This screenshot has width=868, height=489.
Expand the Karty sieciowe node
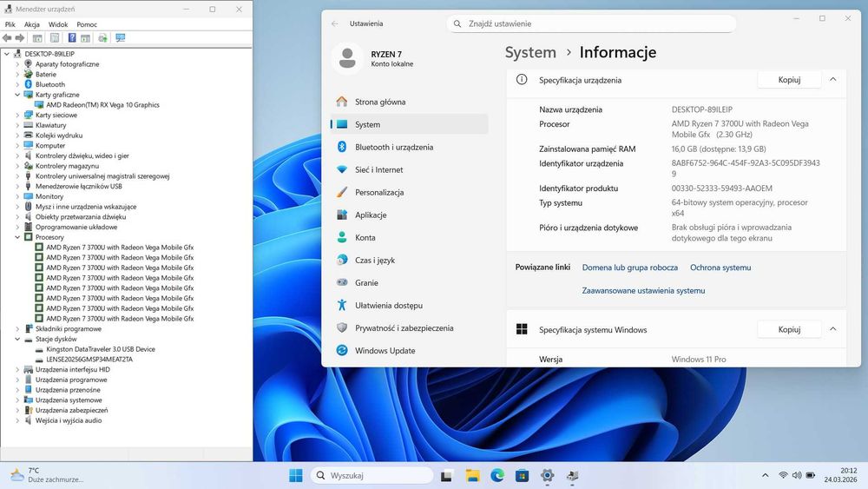click(17, 116)
